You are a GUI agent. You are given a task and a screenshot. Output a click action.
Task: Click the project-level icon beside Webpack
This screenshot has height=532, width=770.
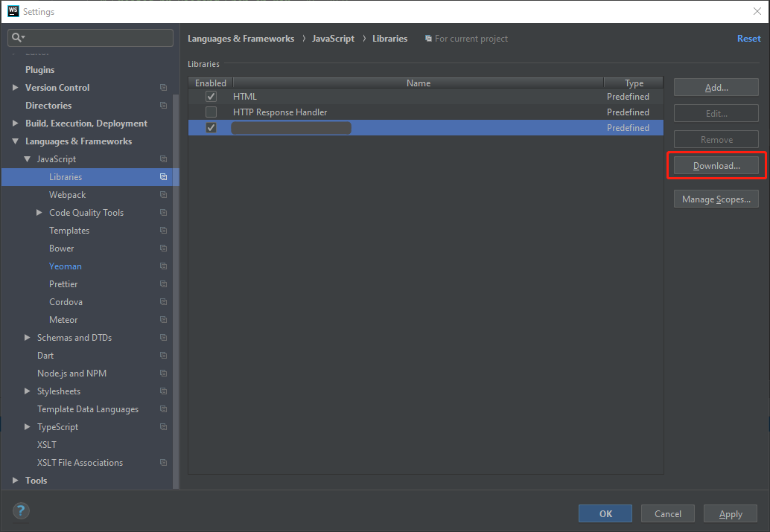[164, 195]
